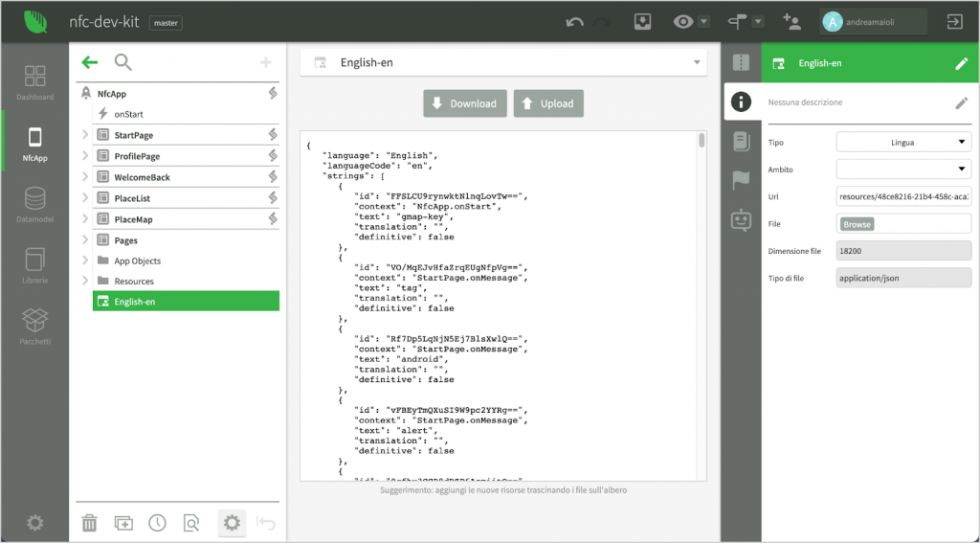Click the signpost icon in top bar
980x543 pixels.
pos(738,22)
